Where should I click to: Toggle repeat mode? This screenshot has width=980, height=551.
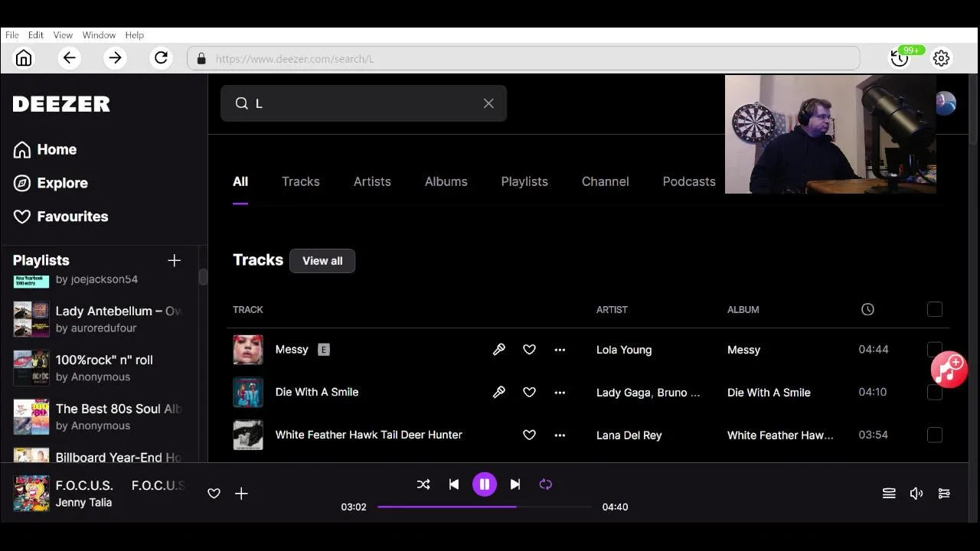coord(546,484)
